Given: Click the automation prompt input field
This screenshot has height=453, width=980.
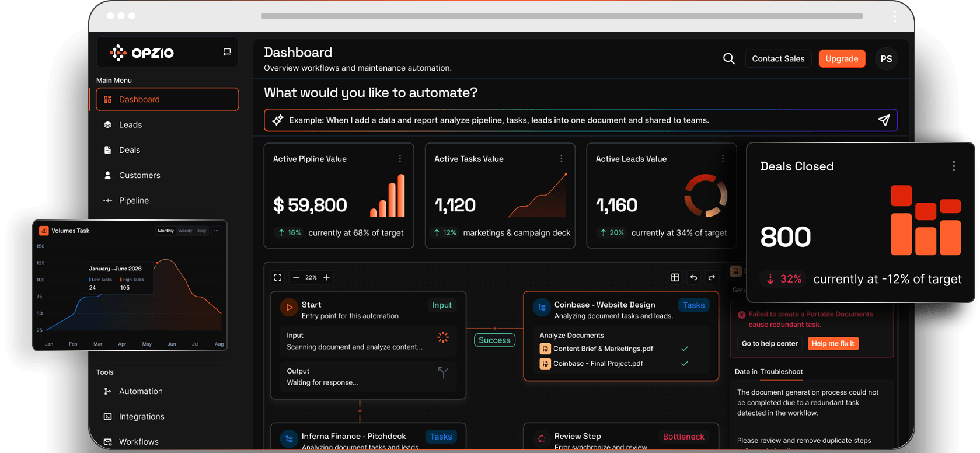Looking at the screenshot, I should (581, 120).
